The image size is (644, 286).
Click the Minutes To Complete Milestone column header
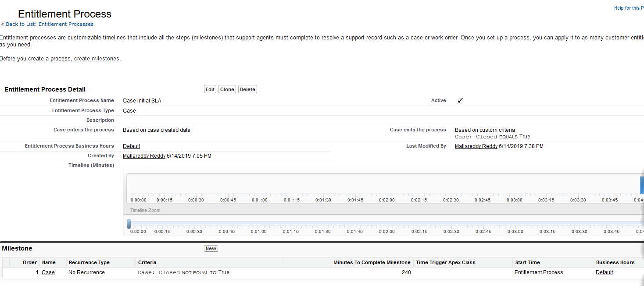point(372,262)
